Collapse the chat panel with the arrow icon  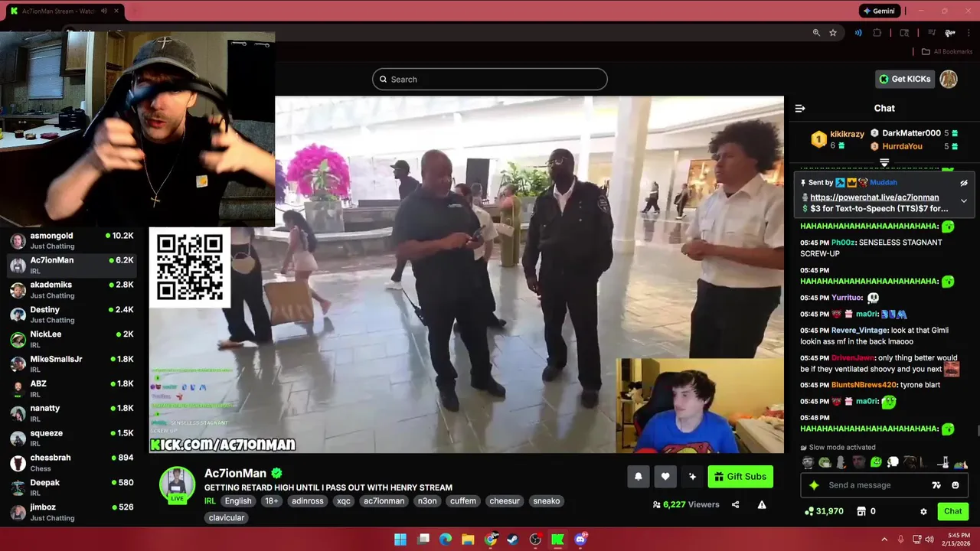click(x=800, y=109)
